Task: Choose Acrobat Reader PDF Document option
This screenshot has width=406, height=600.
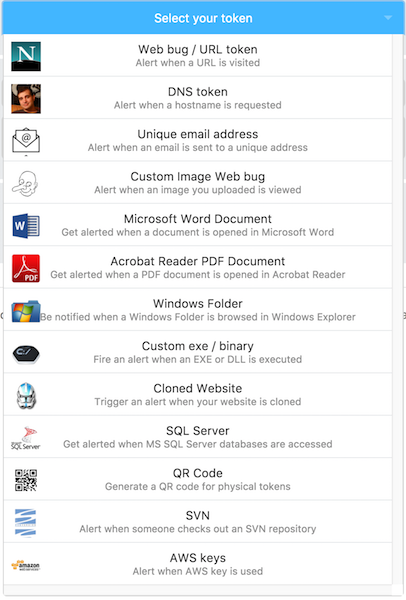Action: pyautogui.click(x=198, y=267)
